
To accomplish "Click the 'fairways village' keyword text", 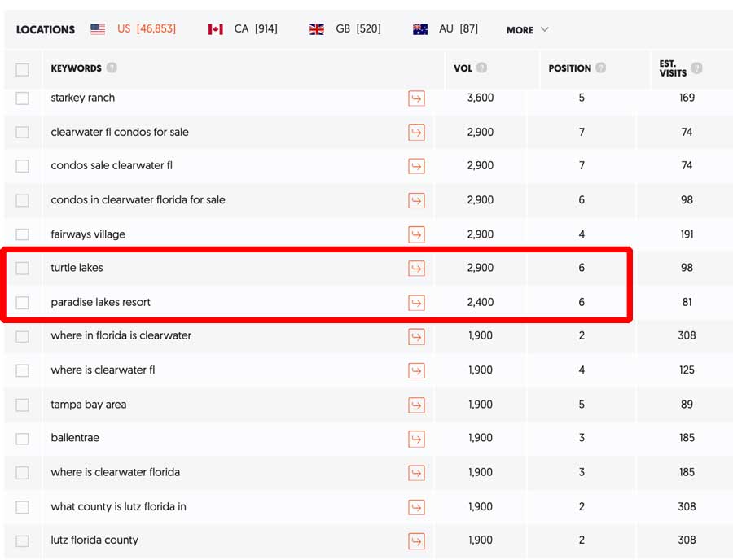I will point(88,234).
